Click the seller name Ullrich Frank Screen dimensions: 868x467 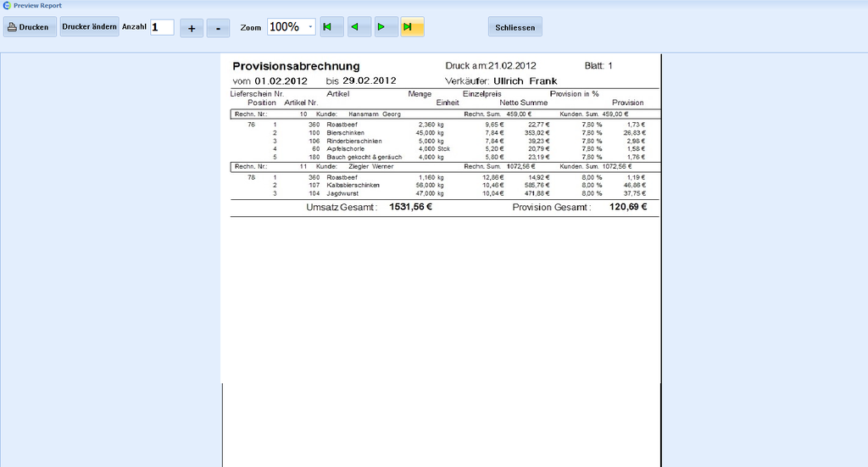click(525, 81)
